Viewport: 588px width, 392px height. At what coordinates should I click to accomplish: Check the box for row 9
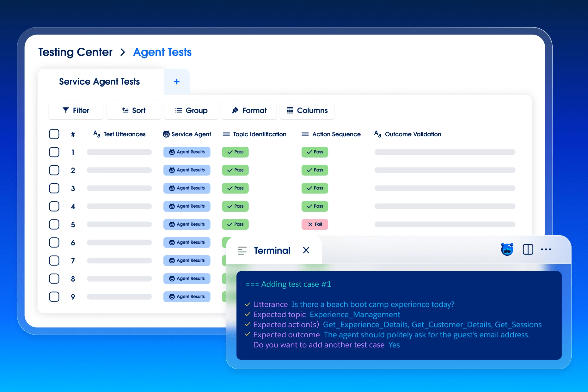click(54, 297)
